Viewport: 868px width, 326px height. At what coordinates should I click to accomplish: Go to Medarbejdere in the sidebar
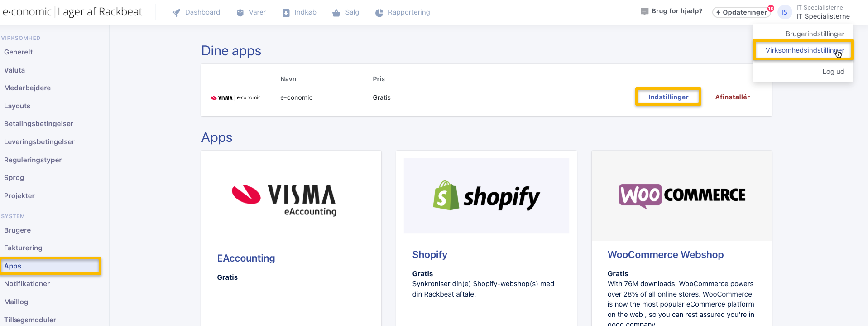(27, 88)
